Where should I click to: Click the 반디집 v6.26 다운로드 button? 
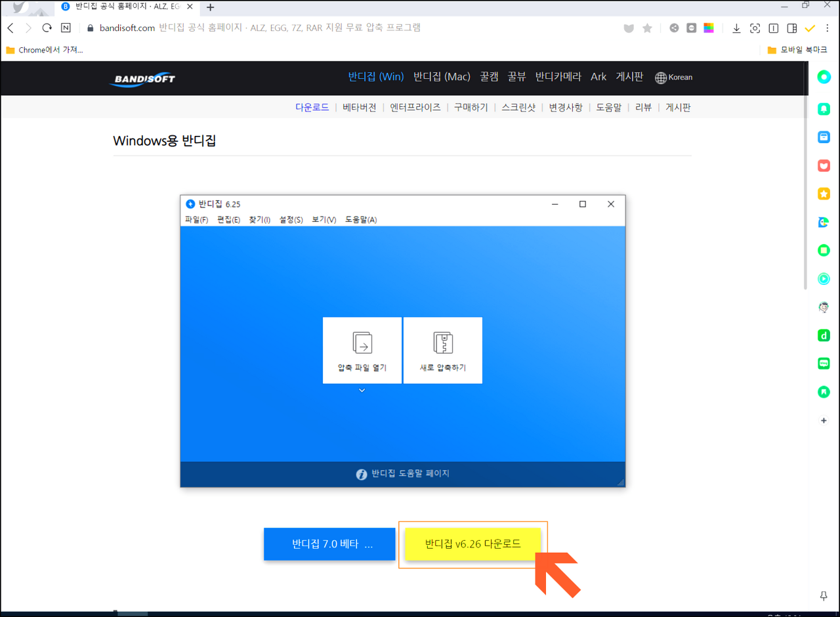[472, 544]
